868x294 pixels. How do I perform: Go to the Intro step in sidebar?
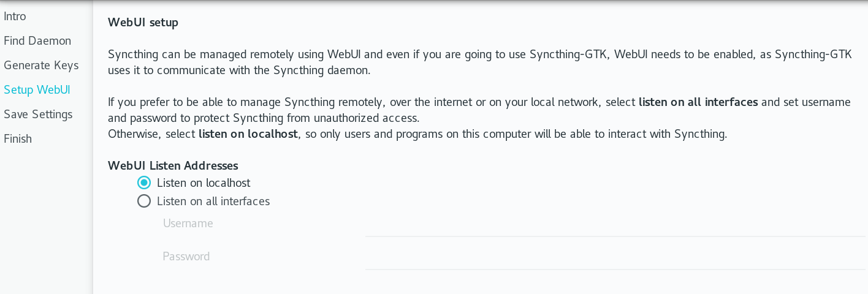15,17
